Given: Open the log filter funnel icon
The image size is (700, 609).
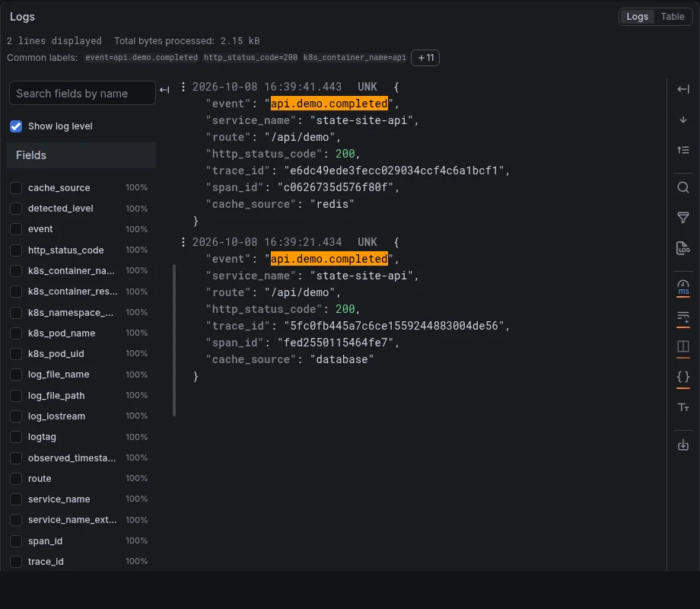Looking at the screenshot, I should point(683,218).
